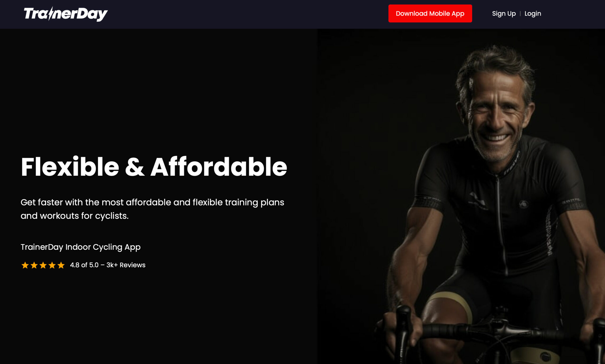The image size is (605, 364).
Task: Click the third orange rating star
Action: pyautogui.click(x=43, y=265)
